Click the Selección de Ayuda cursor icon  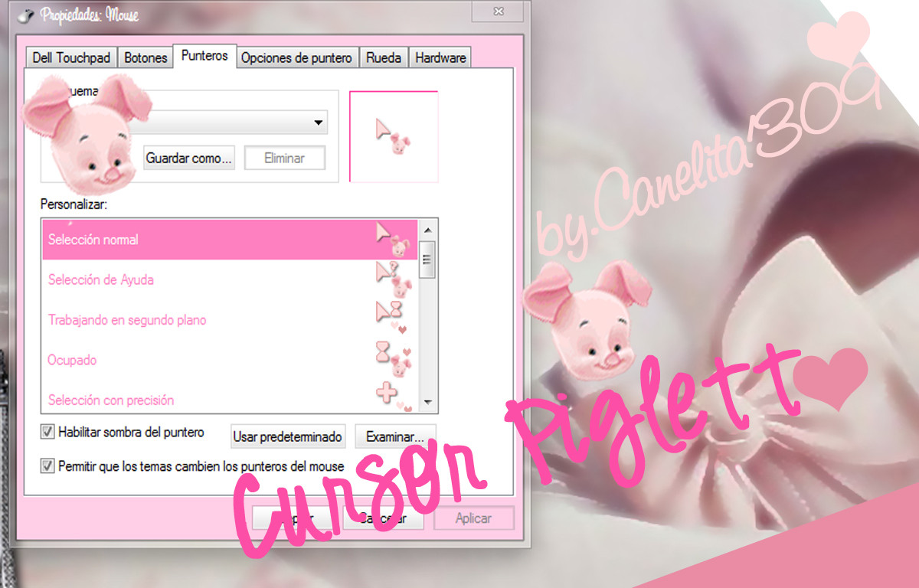click(x=393, y=279)
